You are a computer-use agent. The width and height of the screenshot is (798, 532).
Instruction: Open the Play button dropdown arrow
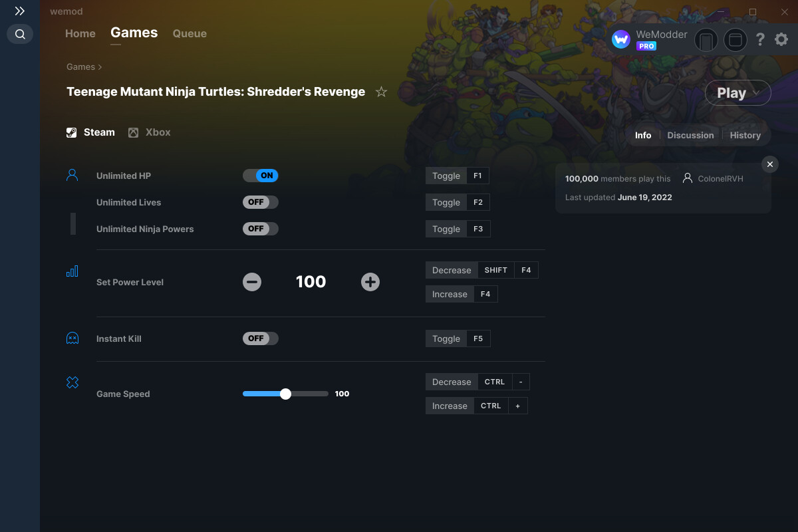(757, 93)
